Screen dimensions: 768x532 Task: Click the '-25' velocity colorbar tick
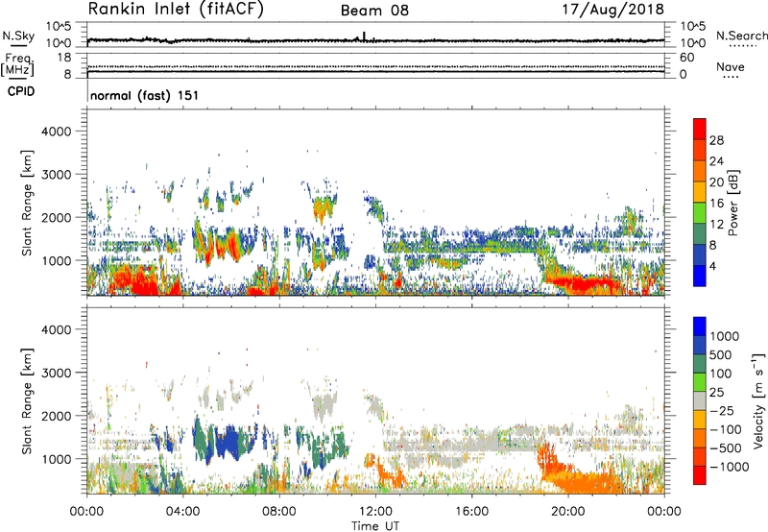(x=722, y=411)
